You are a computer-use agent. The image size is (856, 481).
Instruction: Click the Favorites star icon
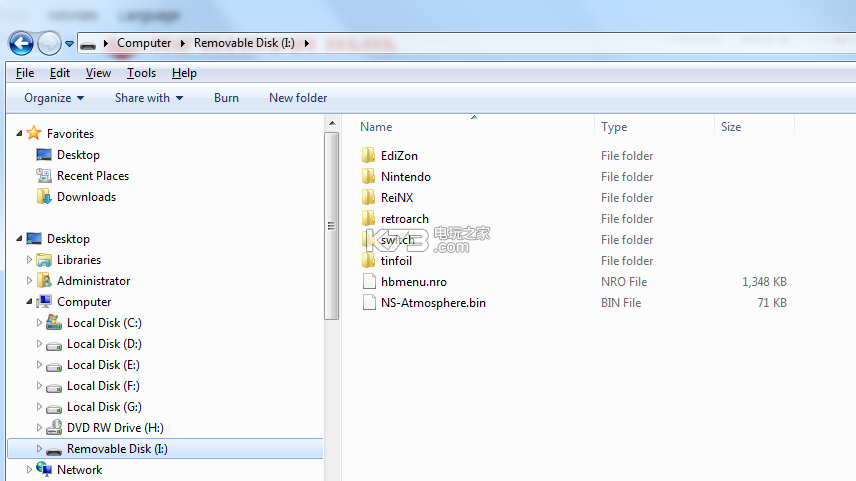tap(34, 134)
